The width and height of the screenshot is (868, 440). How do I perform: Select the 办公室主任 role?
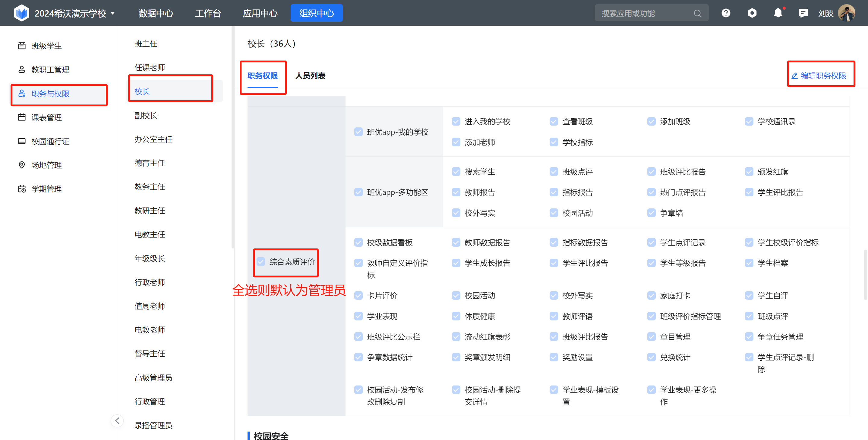pyautogui.click(x=153, y=139)
